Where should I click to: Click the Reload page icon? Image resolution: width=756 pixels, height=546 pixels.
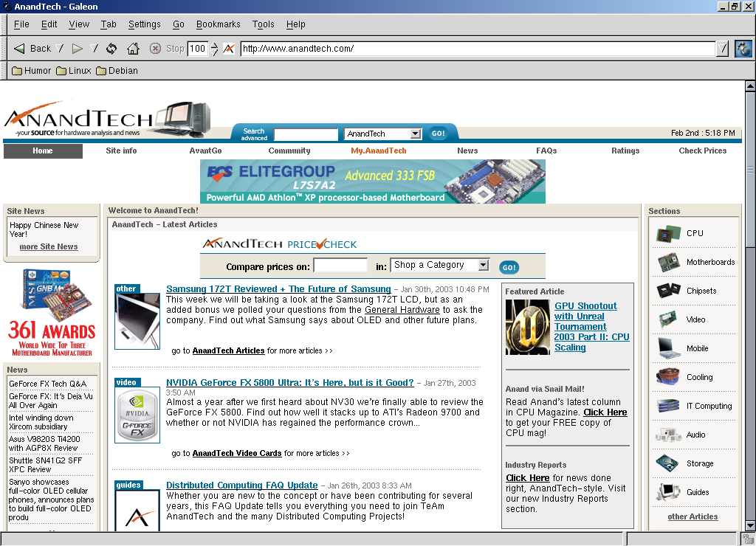coord(111,48)
